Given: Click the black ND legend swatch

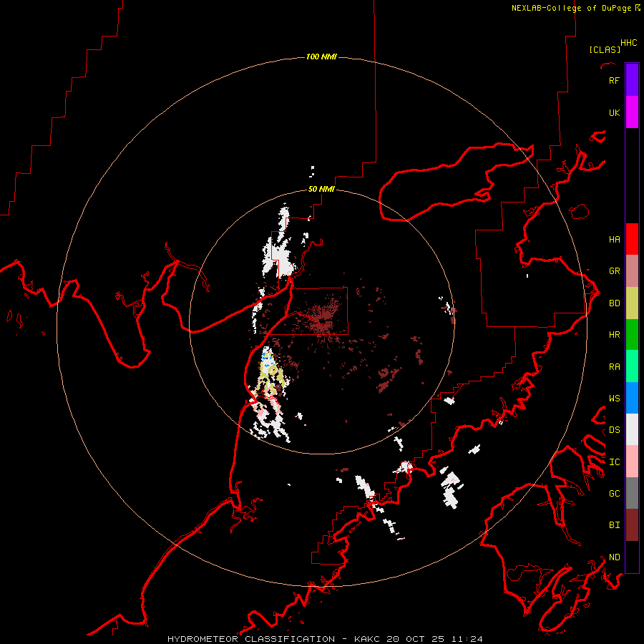Looking at the screenshot, I should coord(632,557).
